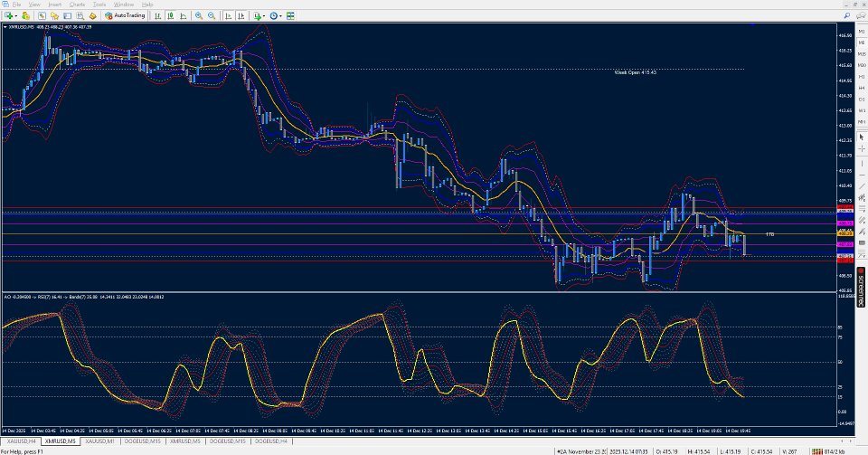Open the search magnifier in top right

click(847, 15)
